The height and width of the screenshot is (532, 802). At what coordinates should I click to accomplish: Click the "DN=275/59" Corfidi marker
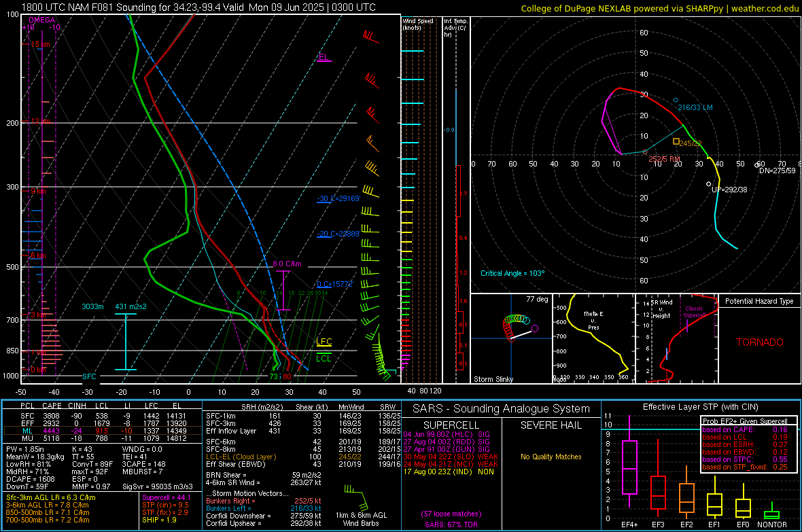click(x=777, y=171)
